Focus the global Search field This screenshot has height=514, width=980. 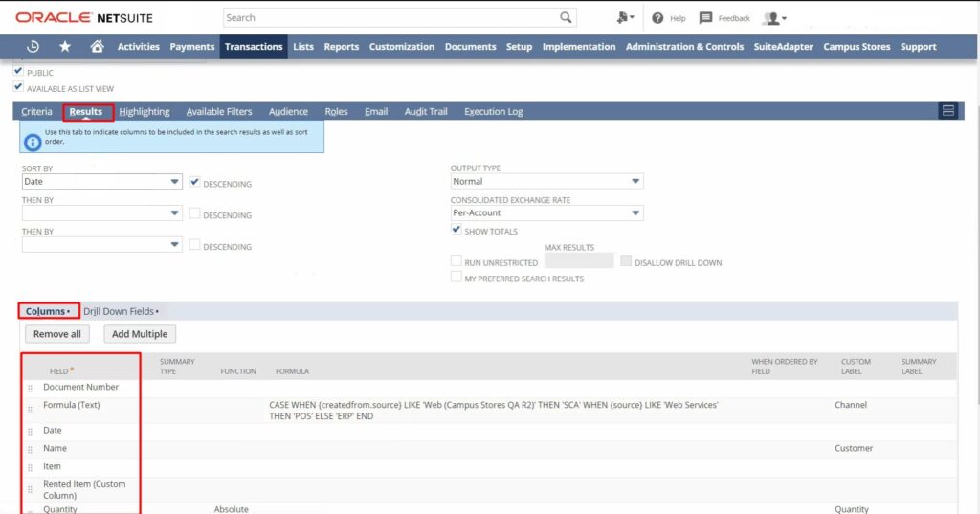pyautogui.click(x=391, y=17)
